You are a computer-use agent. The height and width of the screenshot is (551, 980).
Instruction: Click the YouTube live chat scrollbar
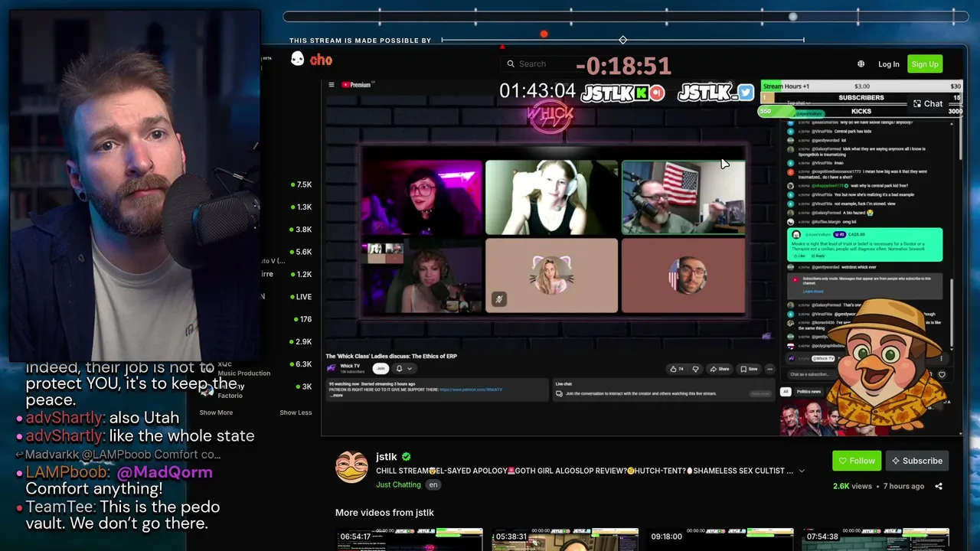[952, 312]
